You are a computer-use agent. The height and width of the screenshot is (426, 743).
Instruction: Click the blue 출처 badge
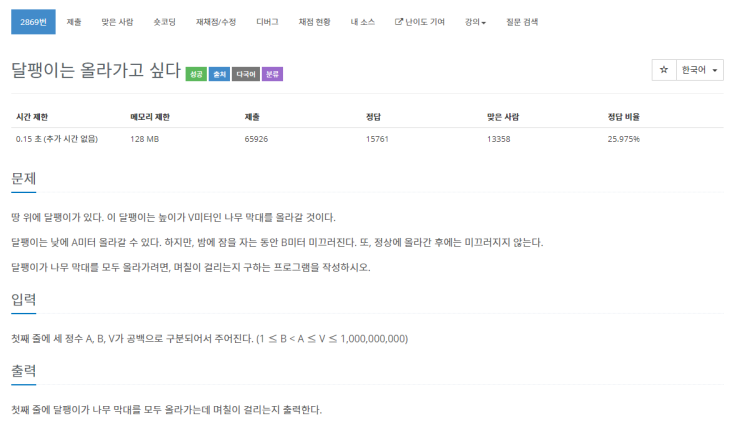coord(219,74)
